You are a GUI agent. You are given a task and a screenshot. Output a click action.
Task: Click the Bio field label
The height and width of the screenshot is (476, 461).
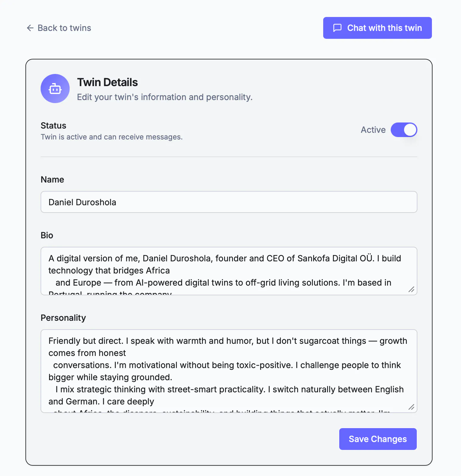tap(47, 235)
